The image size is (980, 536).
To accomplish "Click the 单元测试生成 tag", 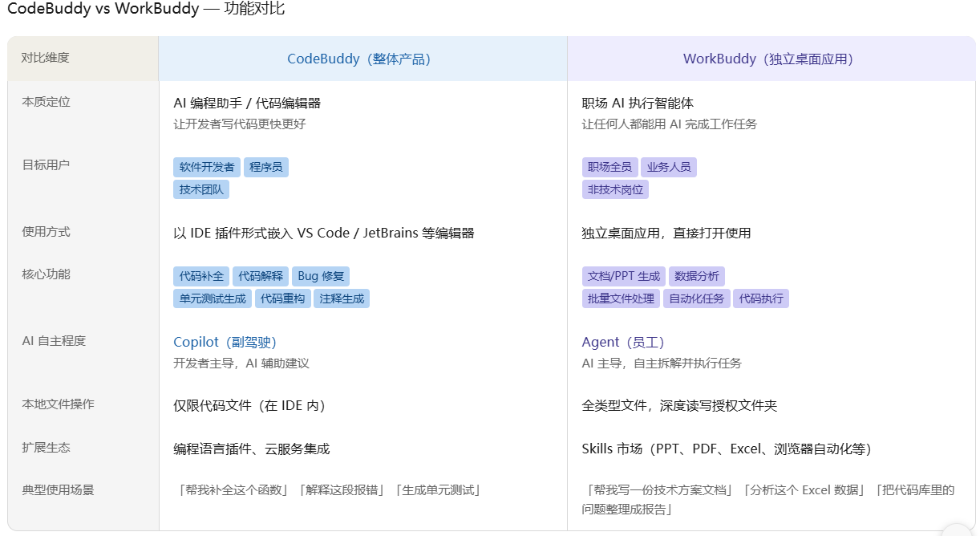I will pyautogui.click(x=213, y=298).
